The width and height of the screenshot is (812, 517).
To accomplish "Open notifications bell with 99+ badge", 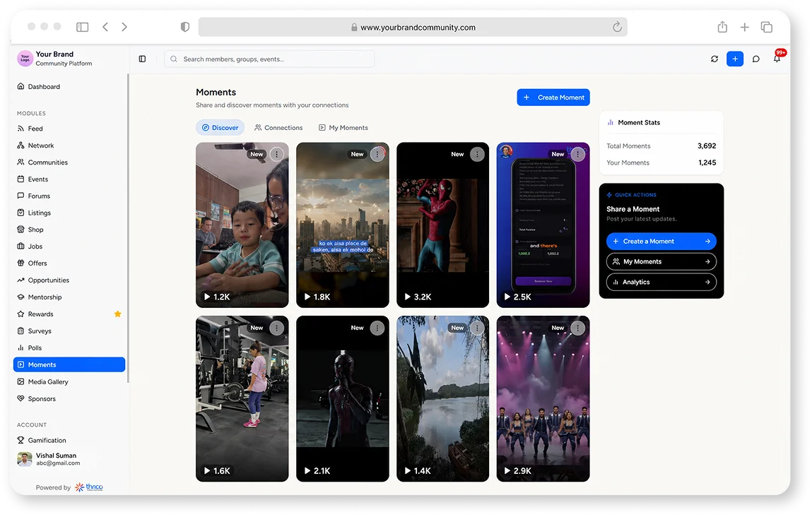I will click(777, 58).
